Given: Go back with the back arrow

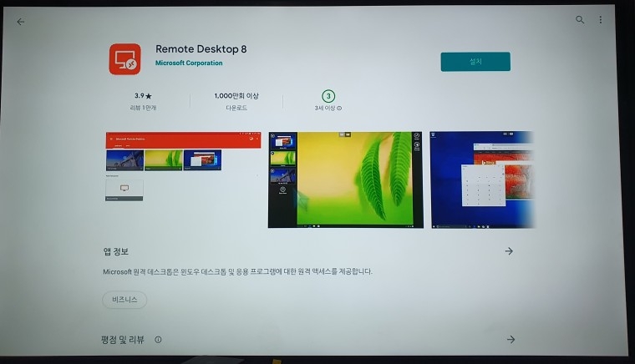Looking at the screenshot, I should point(21,22).
